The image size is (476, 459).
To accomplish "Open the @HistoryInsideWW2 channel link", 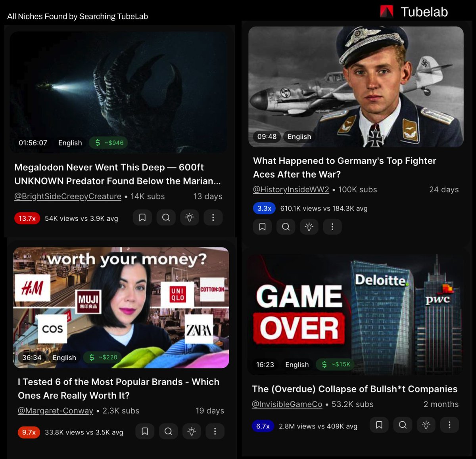I will pos(291,190).
